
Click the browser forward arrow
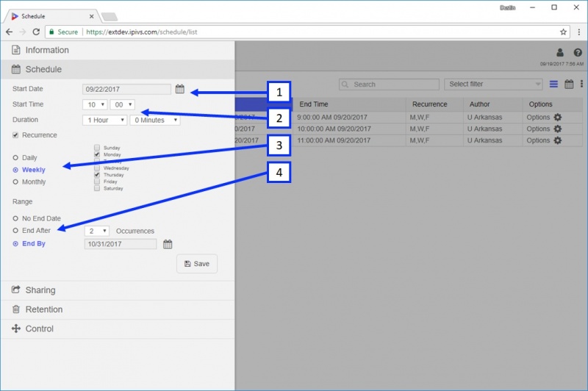(23, 32)
